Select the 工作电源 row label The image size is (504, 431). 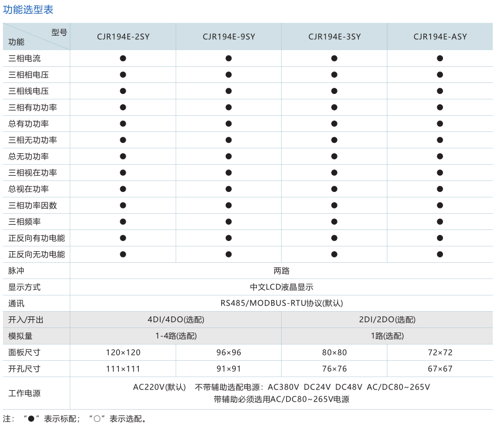click(x=24, y=394)
